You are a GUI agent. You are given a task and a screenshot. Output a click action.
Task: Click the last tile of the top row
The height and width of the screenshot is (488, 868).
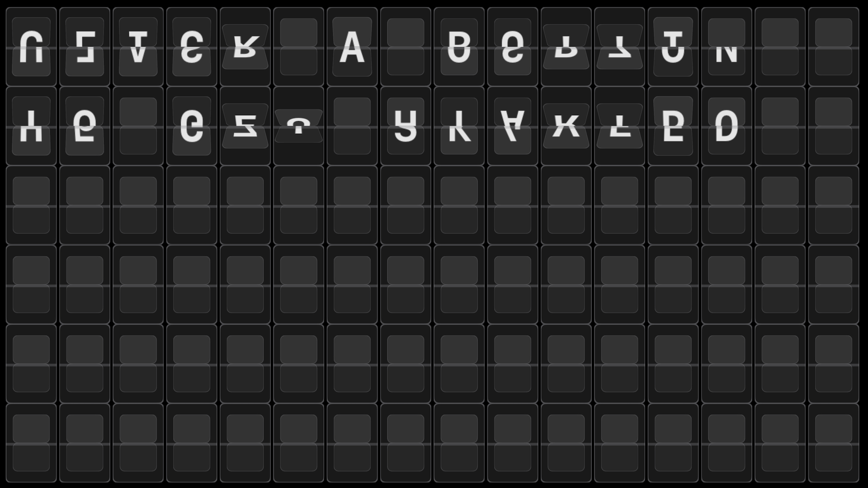834,47
